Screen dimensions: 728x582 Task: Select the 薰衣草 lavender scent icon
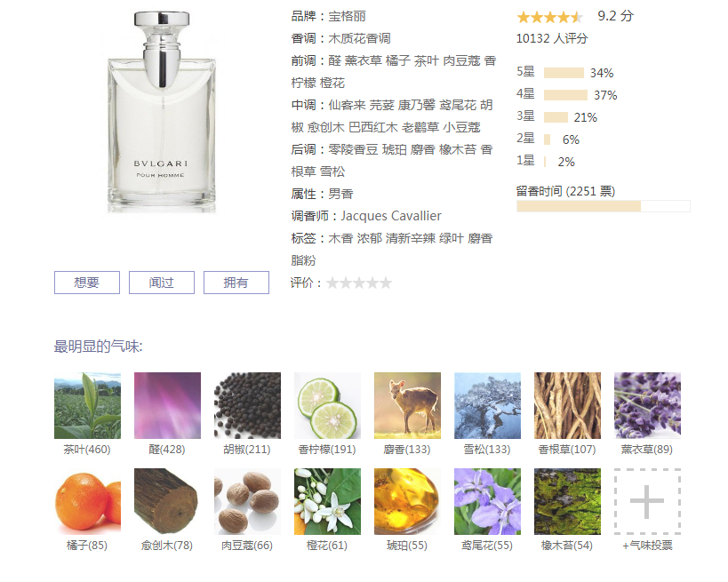[x=647, y=405]
